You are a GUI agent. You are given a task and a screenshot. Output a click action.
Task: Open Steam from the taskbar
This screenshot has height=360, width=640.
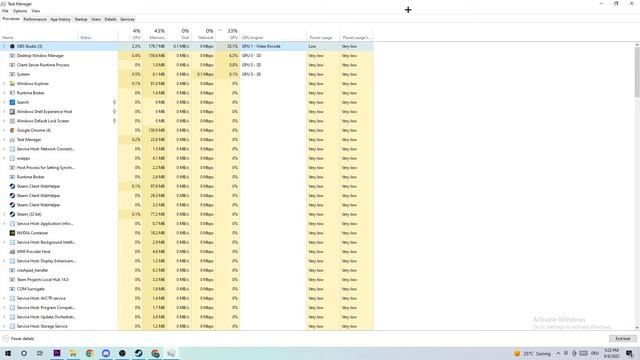coord(138,353)
